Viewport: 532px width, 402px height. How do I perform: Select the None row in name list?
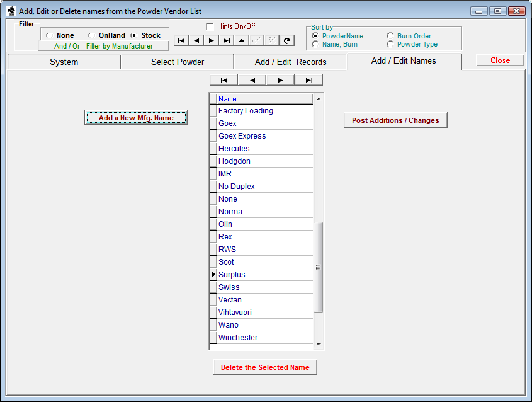point(264,199)
